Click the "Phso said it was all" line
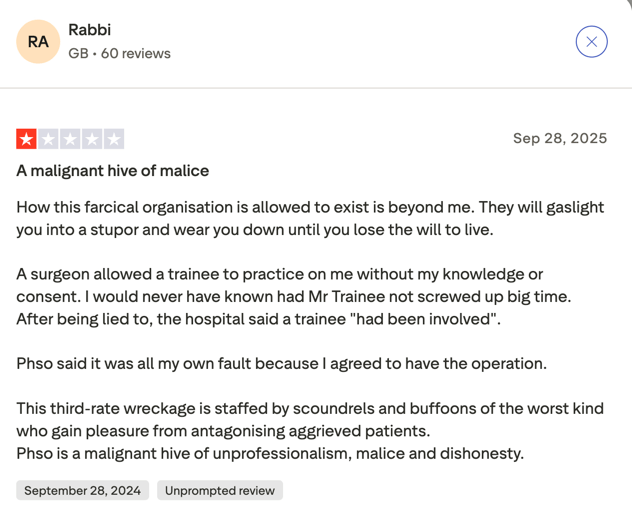This screenshot has width=632, height=527. (281, 363)
